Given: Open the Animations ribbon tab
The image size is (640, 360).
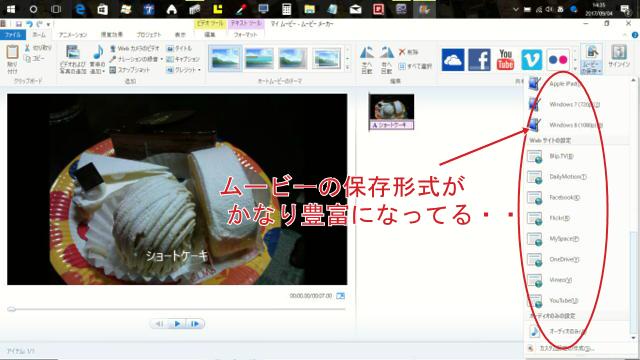Looking at the screenshot, I should tap(73, 35).
